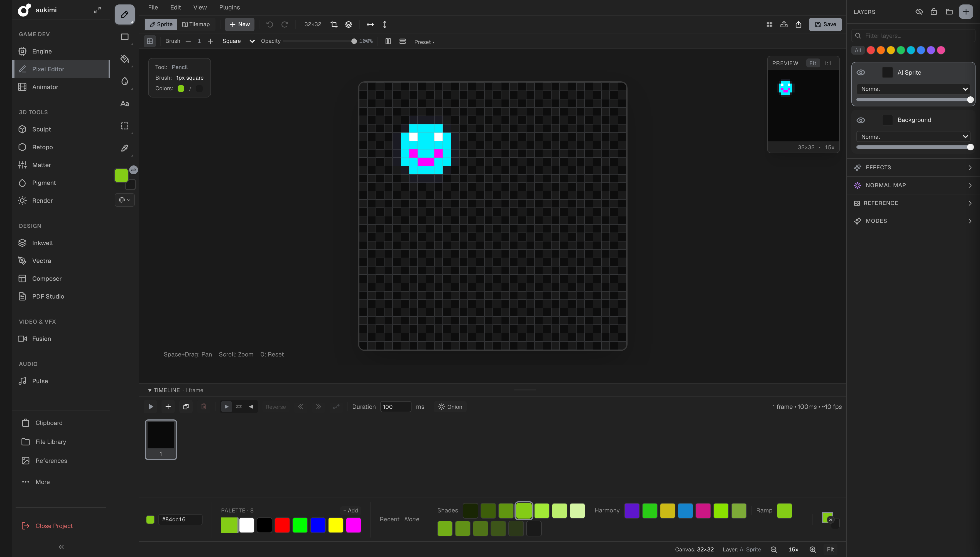Expand the Effects section
The height and width of the screenshot is (557, 980).
coord(913,168)
